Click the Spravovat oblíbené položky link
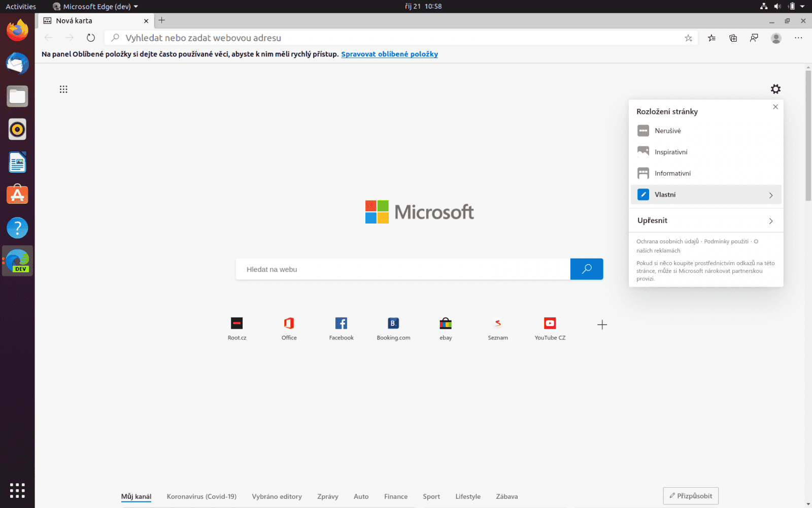This screenshot has height=508, width=812. tap(389, 54)
